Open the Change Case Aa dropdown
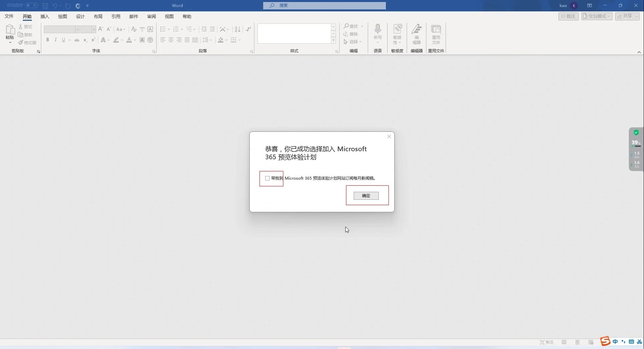644x349 pixels. [121, 30]
